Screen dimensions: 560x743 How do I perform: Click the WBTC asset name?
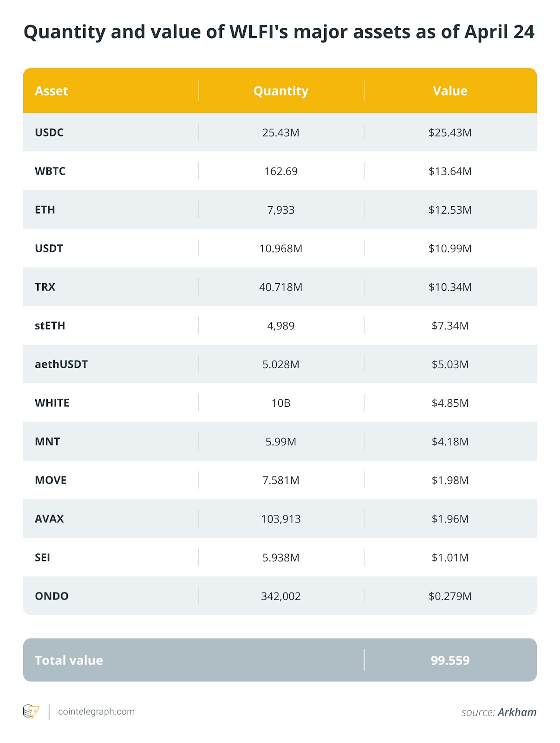tap(50, 171)
